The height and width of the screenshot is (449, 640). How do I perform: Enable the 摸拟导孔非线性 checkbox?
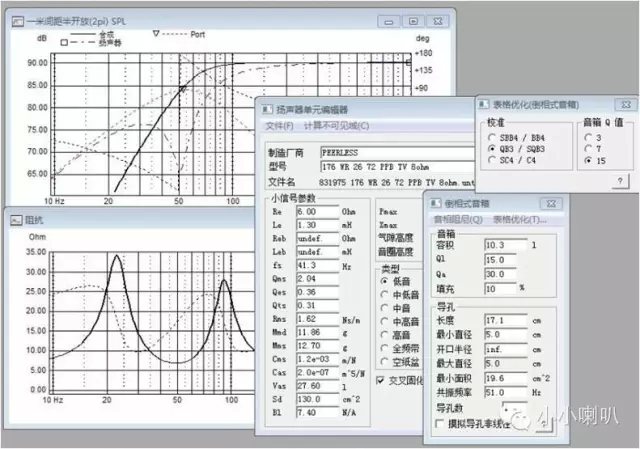click(x=441, y=422)
